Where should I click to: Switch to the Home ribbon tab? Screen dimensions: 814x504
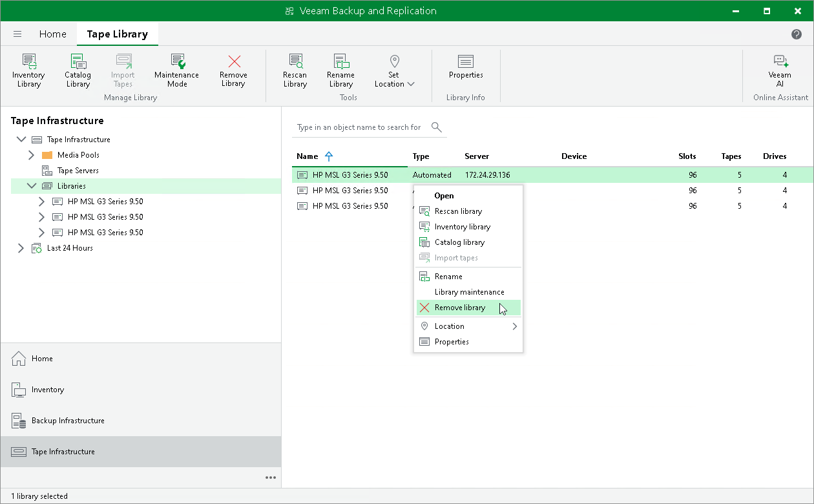[52, 34]
